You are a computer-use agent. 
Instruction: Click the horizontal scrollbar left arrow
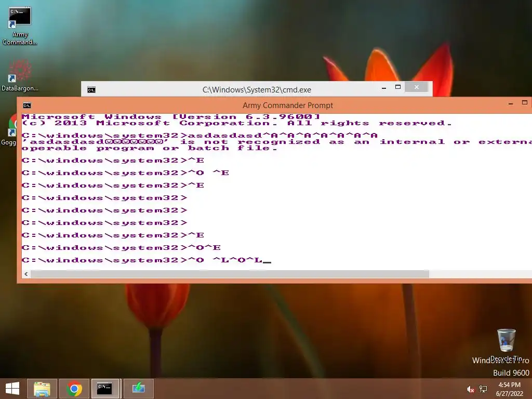click(26, 274)
